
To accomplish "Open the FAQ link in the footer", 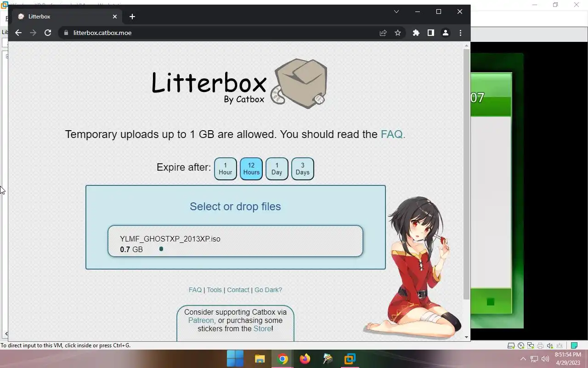I will (x=195, y=290).
